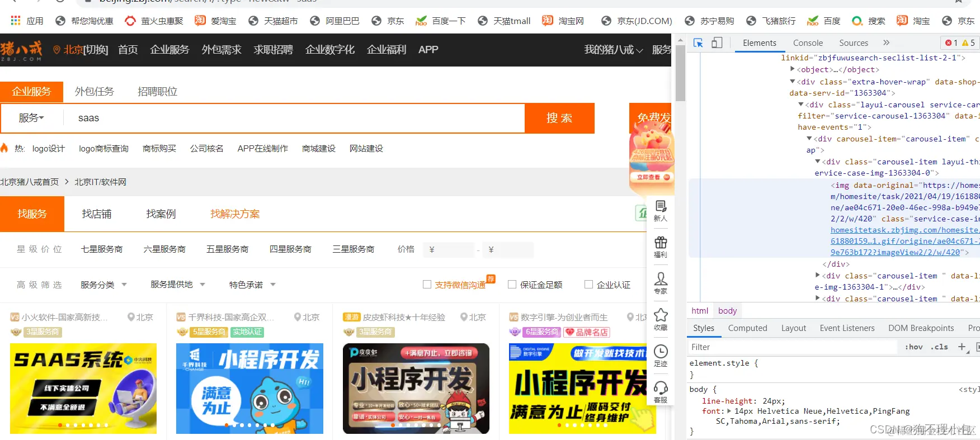Expand the object node in Elements tree

(x=793, y=69)
